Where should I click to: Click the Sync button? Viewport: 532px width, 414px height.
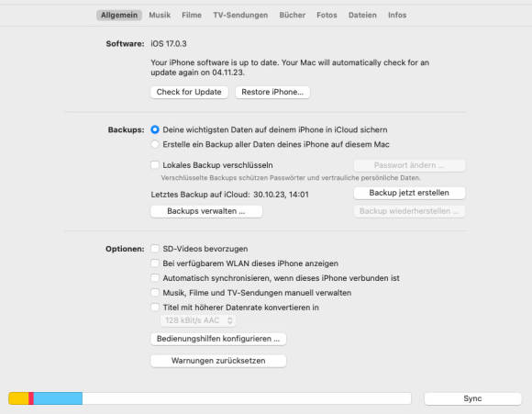pos(472,398)
